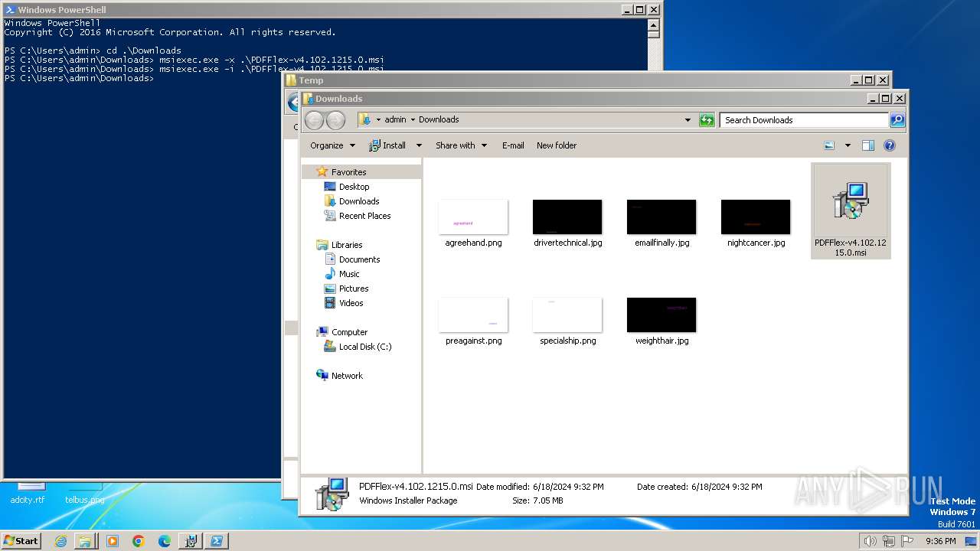Image resolution: width=980 pixels, height=551 pixels.
Task: Click the 9:36 PM taskbar clock
Action: tap(940, 541)
